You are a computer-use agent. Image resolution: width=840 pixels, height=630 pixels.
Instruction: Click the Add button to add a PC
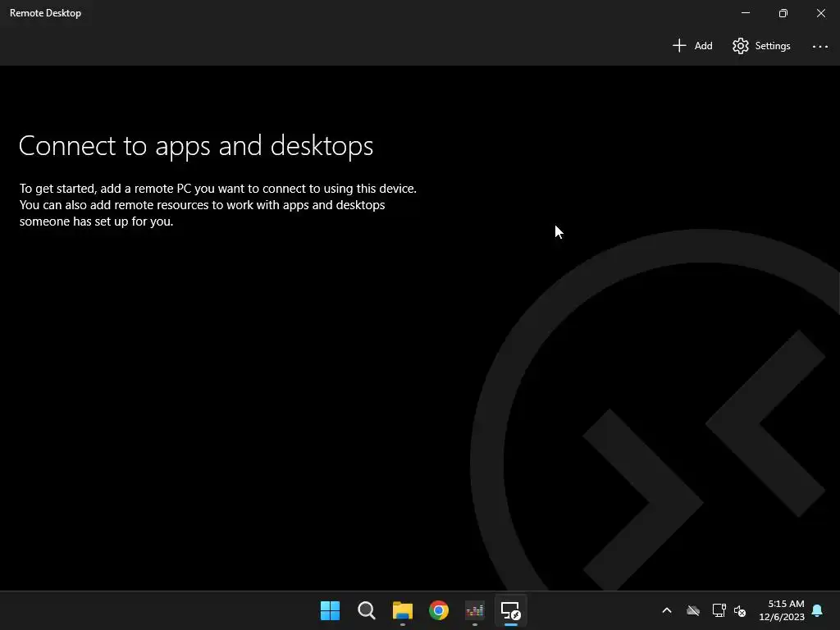(692, 46)
